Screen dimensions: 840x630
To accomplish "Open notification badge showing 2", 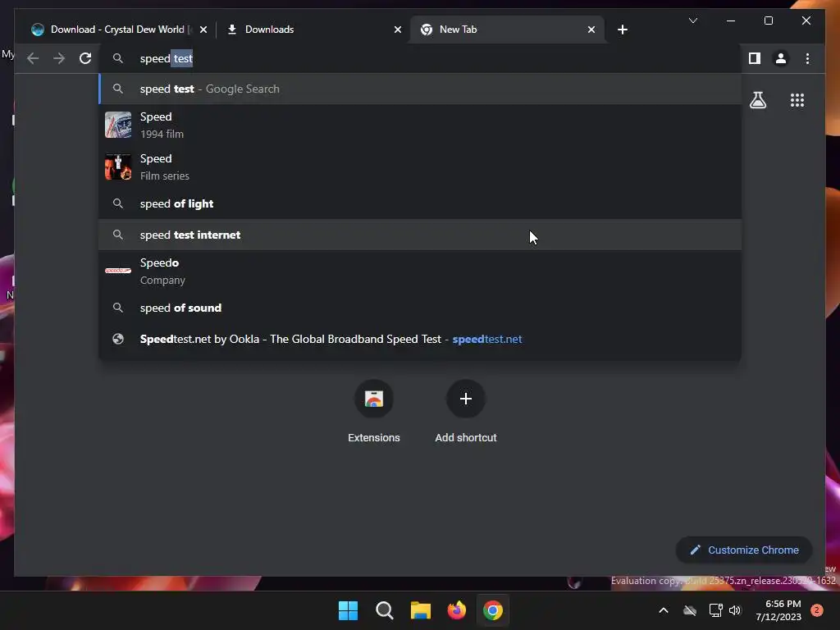I will 817,610.
